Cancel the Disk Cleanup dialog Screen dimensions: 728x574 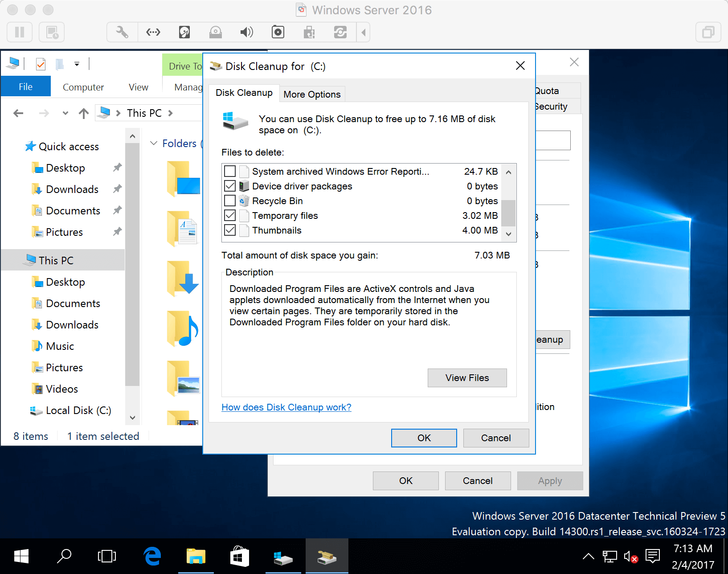click(496, 438)
